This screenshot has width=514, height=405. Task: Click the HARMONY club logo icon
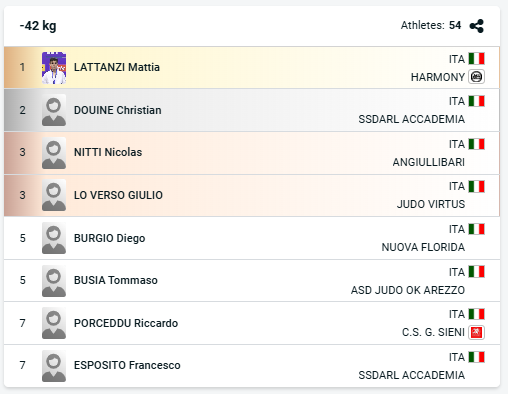[476, 77]
